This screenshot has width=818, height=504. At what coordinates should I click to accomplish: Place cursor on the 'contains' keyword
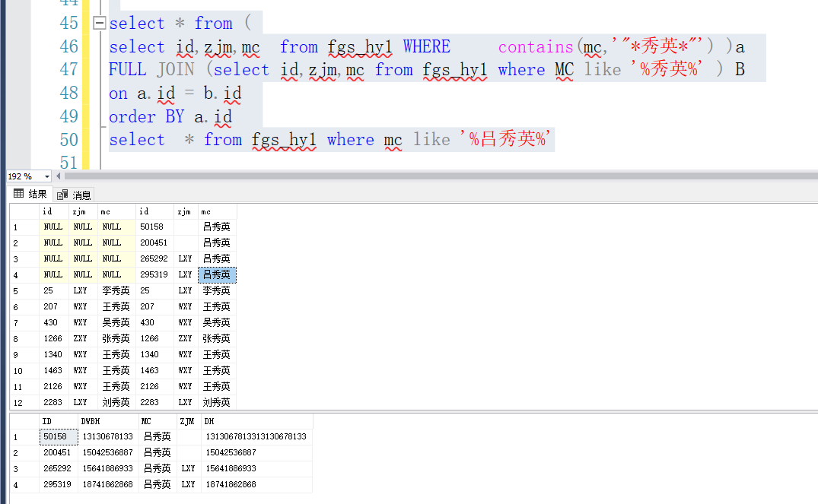(536, 47)
